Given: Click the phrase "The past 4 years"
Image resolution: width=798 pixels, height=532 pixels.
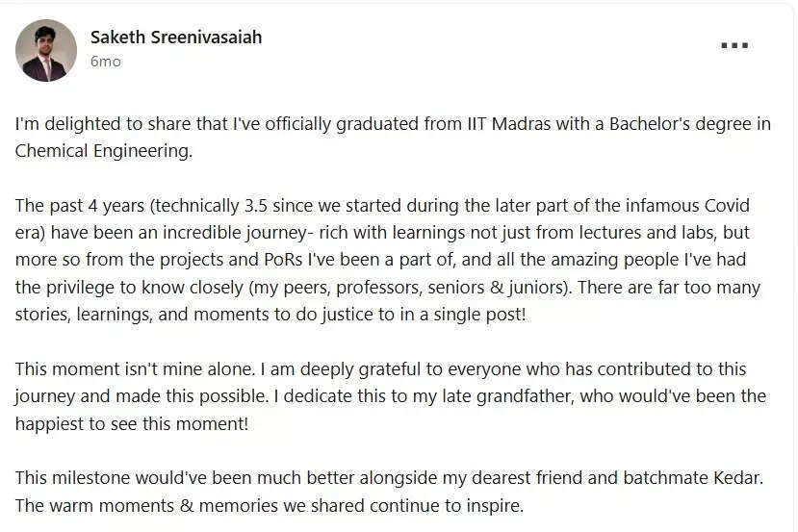Looking at the screenshot, I should (x=75, y=206).
